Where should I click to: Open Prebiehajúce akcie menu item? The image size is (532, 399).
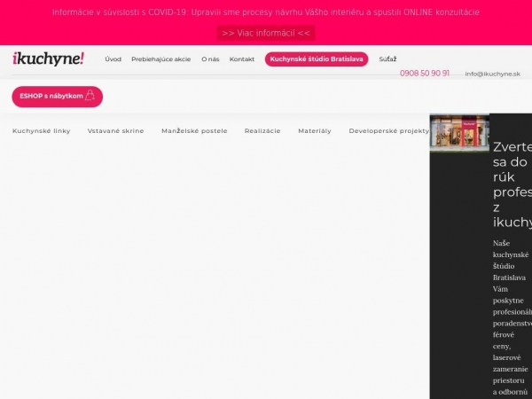coord(160,59)
